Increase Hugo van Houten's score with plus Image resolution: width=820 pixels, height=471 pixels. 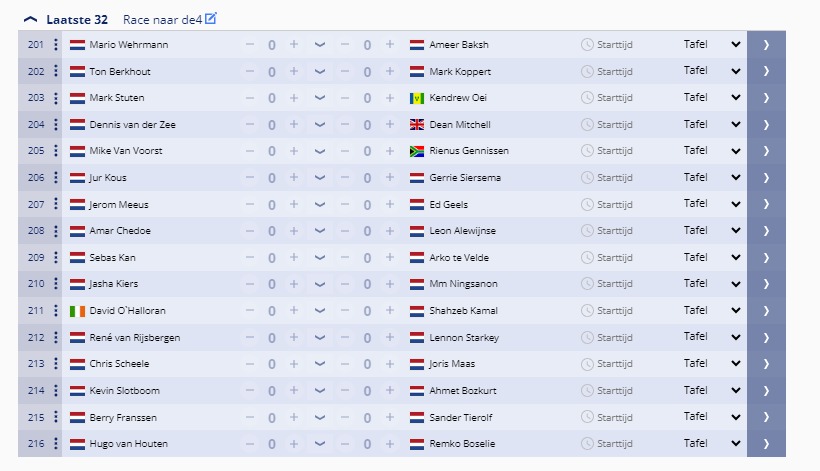294,443
